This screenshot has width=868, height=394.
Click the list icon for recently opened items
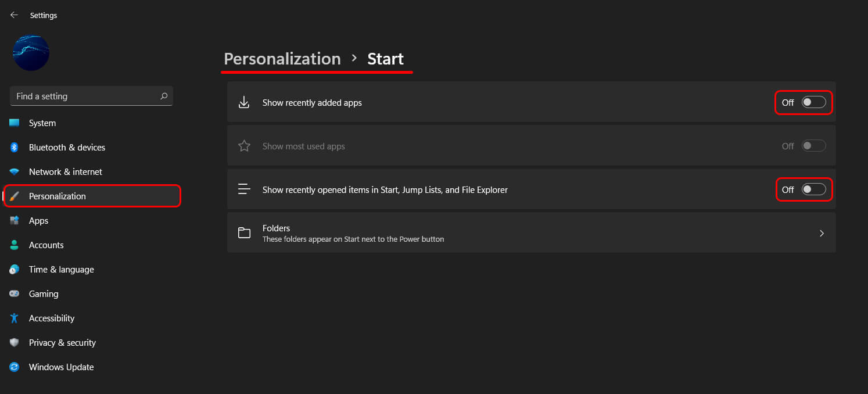(244, 189)
